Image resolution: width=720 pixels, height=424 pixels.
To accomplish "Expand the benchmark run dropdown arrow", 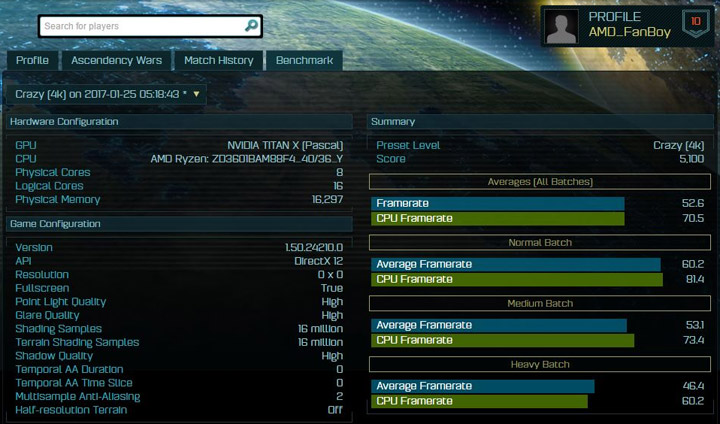I will 196,94.
